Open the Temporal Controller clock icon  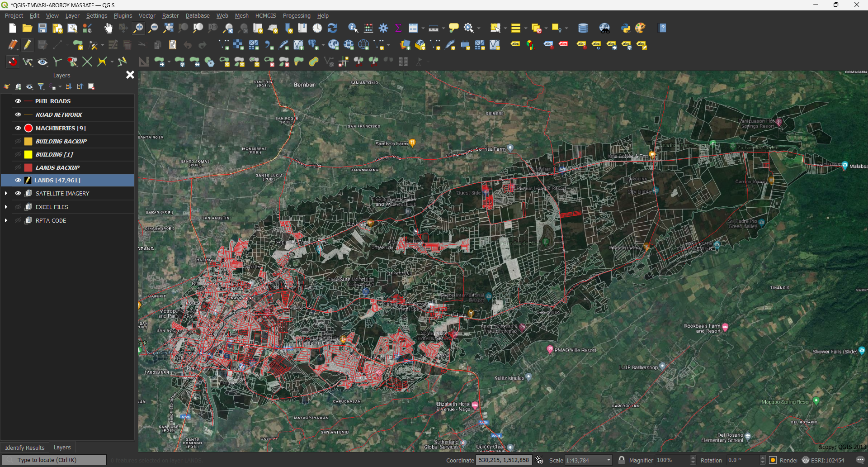317,29
